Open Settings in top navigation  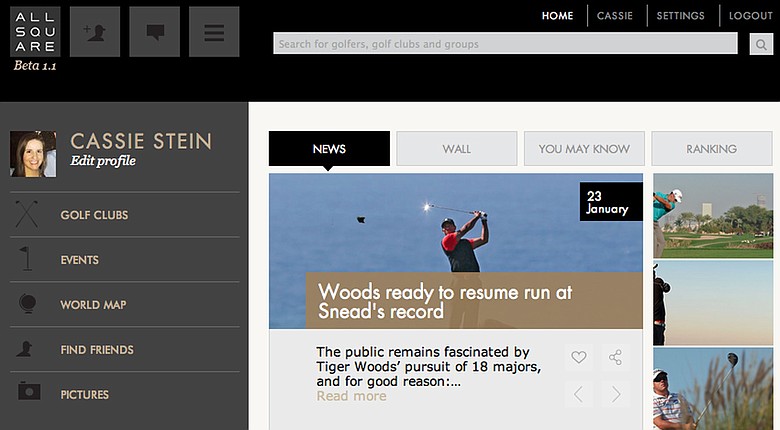click(x=681, y=16)
